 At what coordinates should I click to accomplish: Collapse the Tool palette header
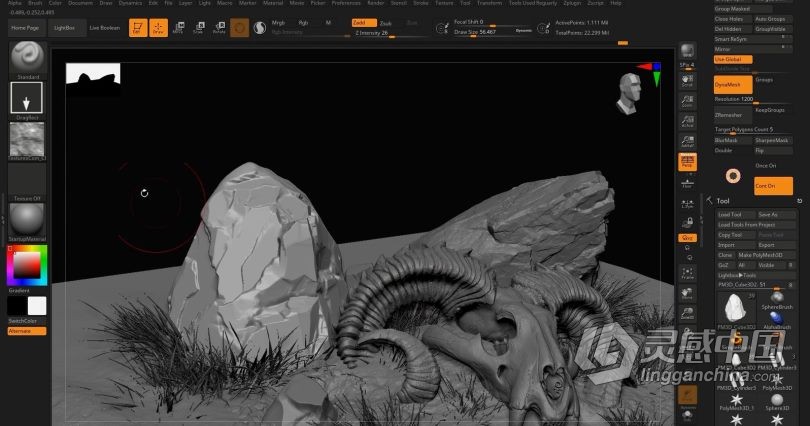tap(723, 201)
